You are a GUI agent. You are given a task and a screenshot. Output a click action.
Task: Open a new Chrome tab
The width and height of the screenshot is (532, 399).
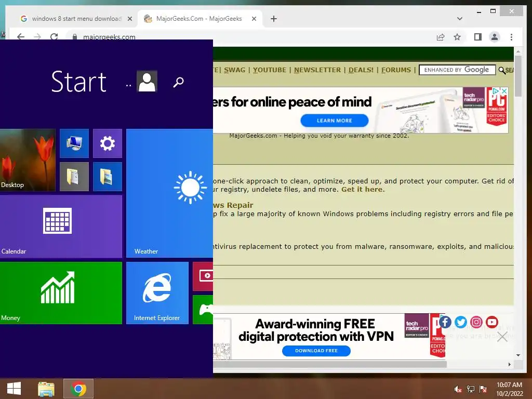(274, 19)
